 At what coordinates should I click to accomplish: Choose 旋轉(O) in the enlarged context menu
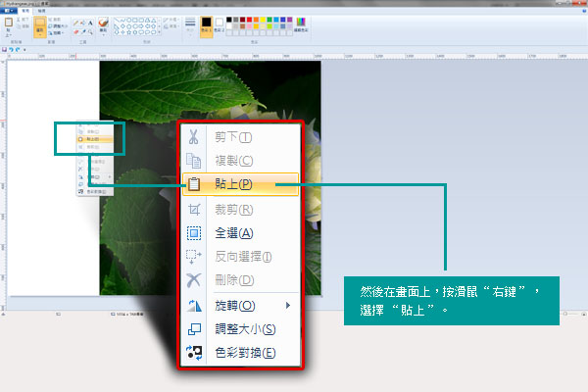coord(240,306)
